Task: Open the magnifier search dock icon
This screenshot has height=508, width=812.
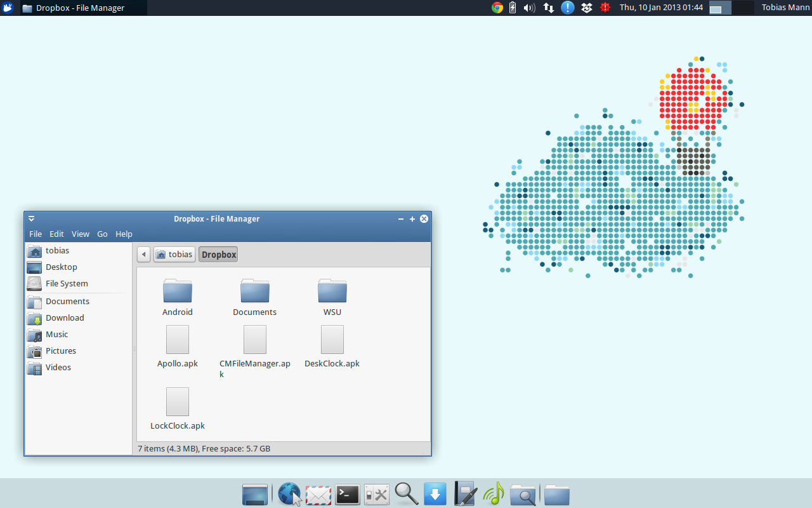Action: click(406, 493)
